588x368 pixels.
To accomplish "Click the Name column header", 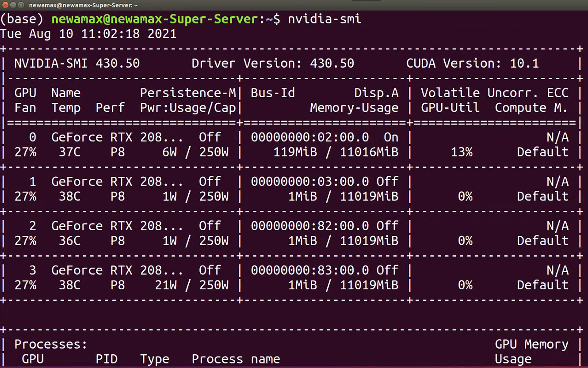I will 66,93.
